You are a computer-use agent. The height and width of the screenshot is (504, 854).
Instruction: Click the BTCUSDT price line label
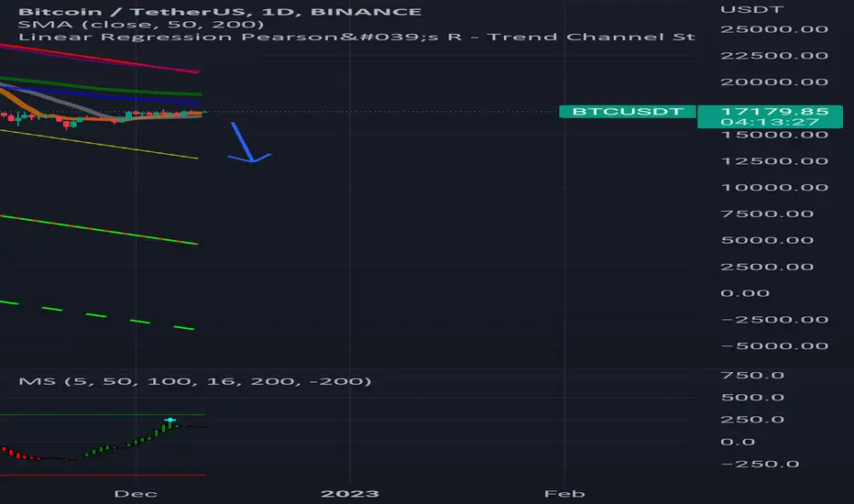[628, 112]
